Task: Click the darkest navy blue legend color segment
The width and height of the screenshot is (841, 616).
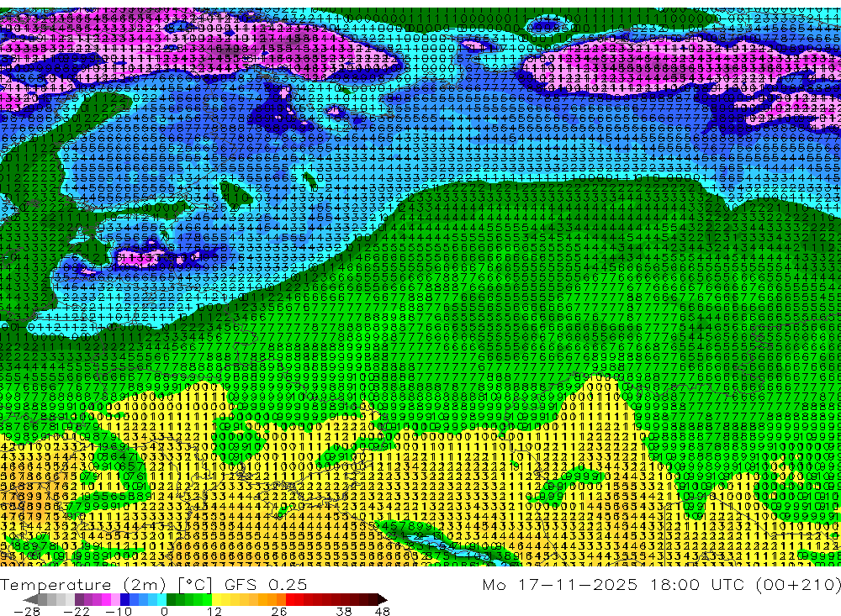Action: [124, 599]
